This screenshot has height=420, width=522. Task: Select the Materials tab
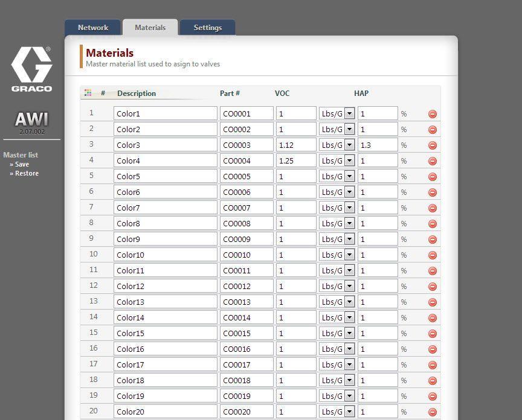click(150, 28)
